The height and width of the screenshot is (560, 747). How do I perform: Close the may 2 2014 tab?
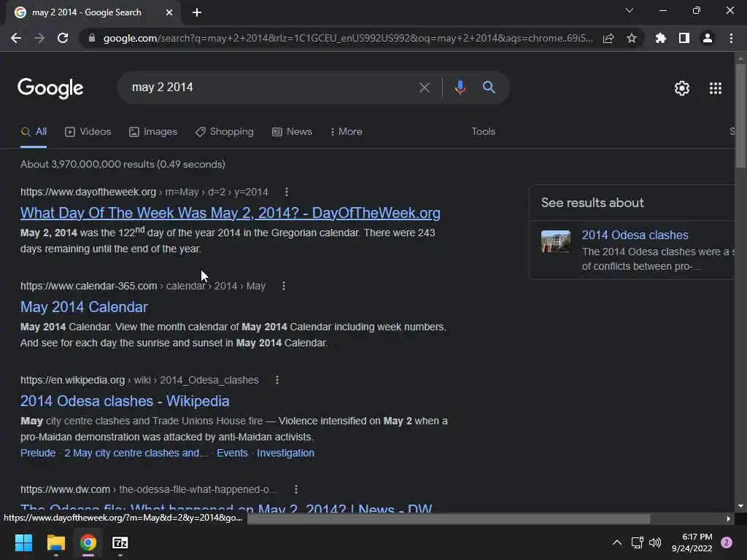pyautogui.click(x=169, y=12)
